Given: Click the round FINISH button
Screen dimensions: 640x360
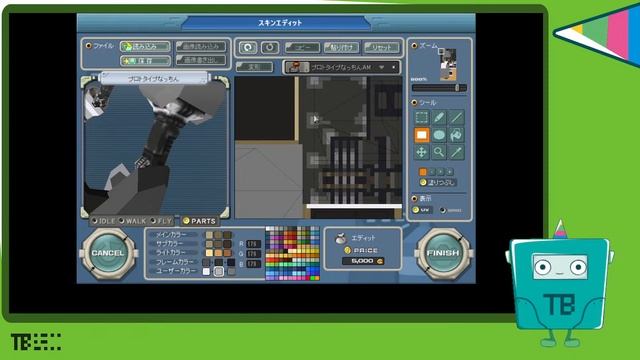Looking at the screenshot, I should tap(443, 253).
